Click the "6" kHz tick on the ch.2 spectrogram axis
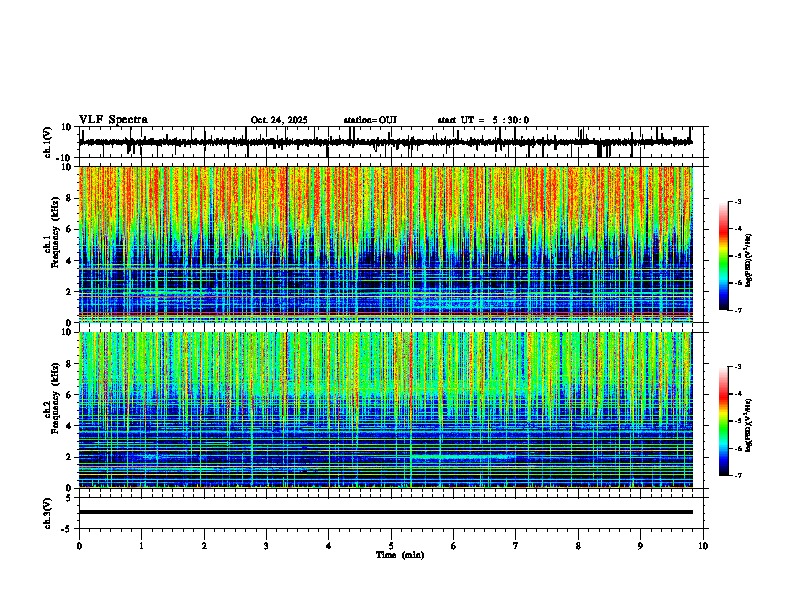792x612 pixels. [69, 395]
